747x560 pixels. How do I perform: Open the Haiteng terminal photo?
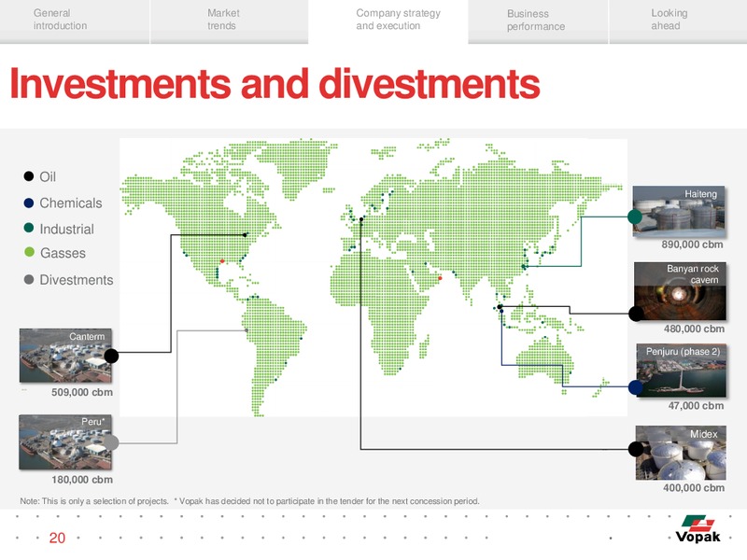(679, 212)
